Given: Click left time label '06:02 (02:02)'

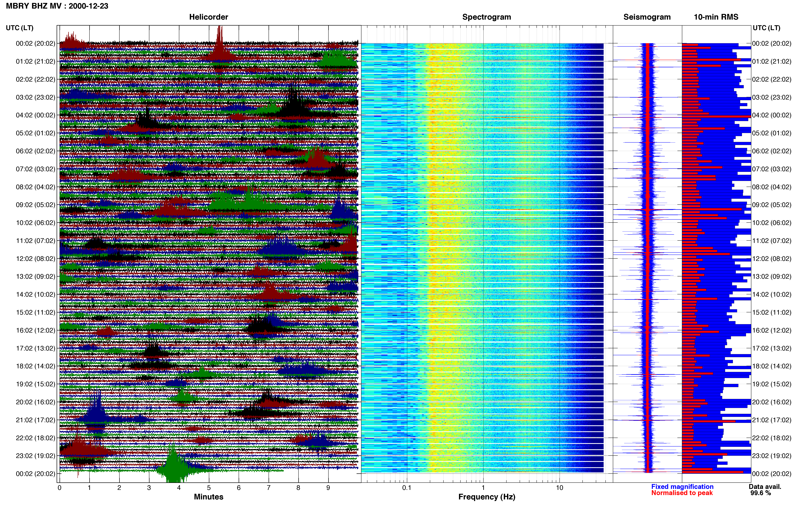Looking at the screenshot, I should (x=36, y=151).
